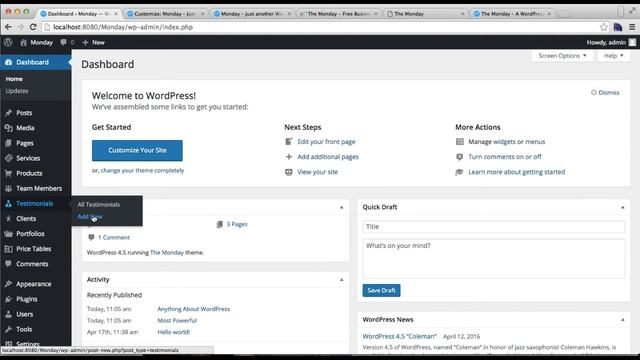Viewport: 640px width, 360px height.
Task: Switch to the Customize: Monday browser tab
Action: [164, 13]
